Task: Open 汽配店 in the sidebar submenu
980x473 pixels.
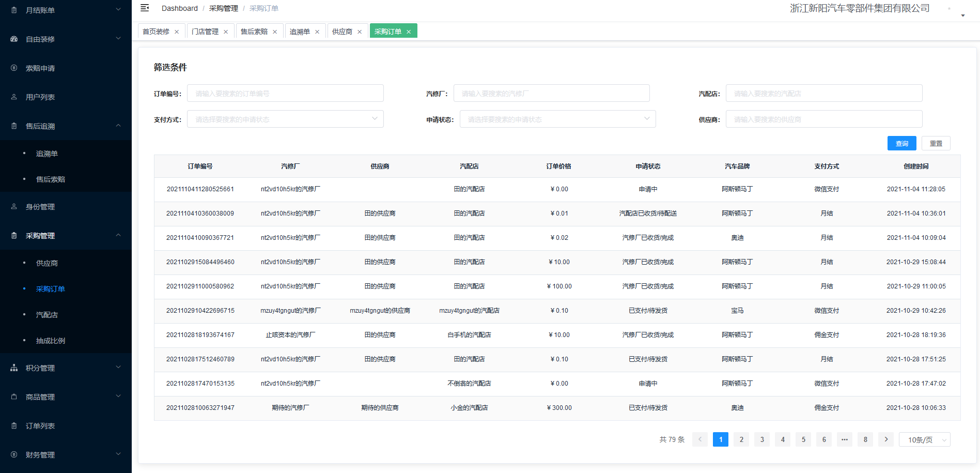Action: click(x=47, y=315)
